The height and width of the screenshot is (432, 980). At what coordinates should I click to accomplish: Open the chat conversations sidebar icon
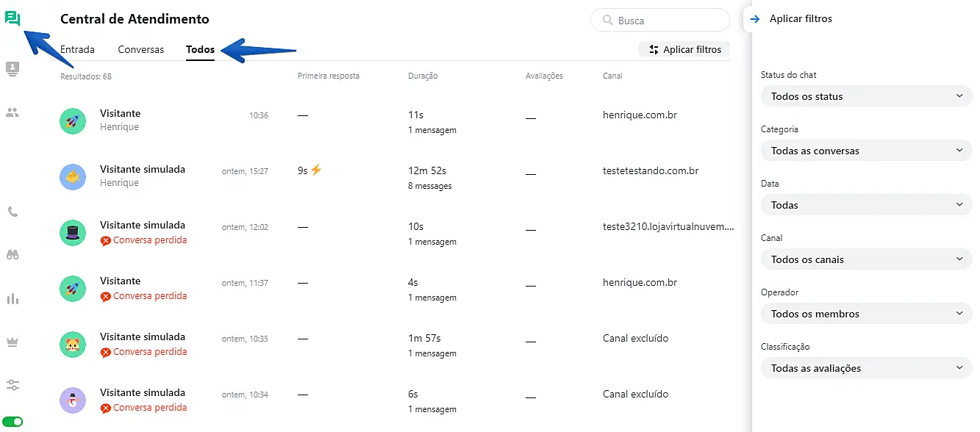point(12,19)
